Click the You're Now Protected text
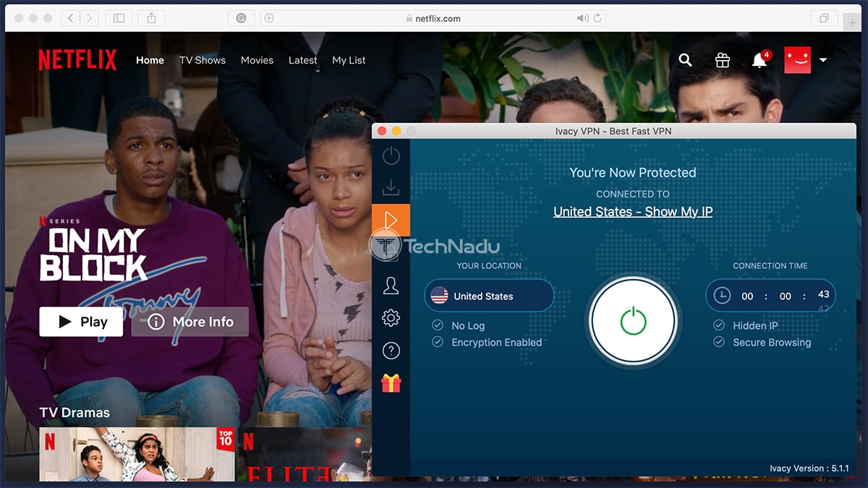 coord(633,173)
